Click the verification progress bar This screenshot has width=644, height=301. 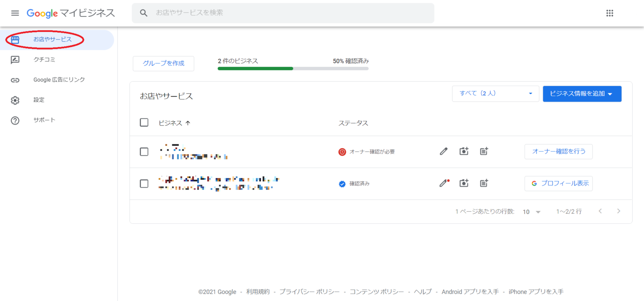coord(293,68)
